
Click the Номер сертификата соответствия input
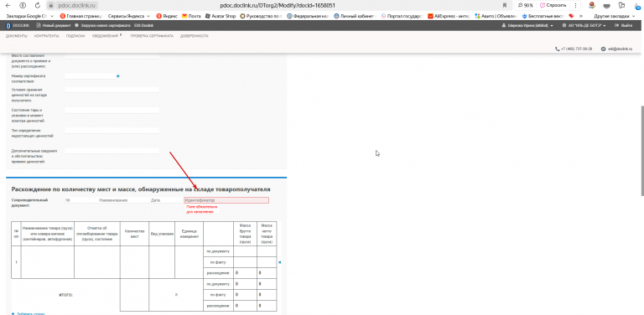[90, 76]
